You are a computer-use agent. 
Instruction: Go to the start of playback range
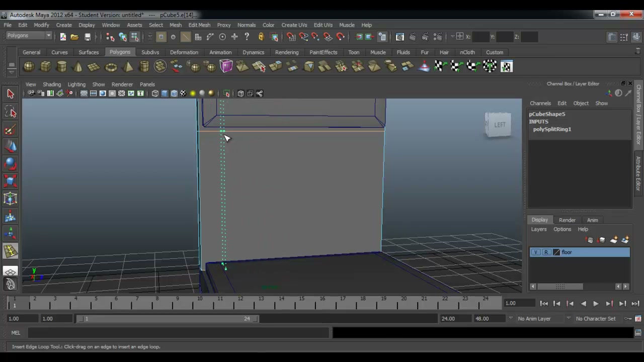[544, 304]
